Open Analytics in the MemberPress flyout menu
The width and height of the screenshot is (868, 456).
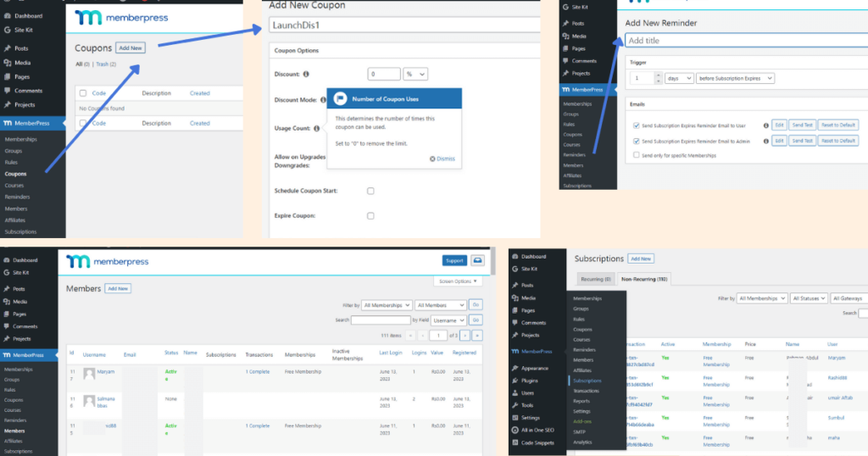pyautogui.click(x=582, y=442)
